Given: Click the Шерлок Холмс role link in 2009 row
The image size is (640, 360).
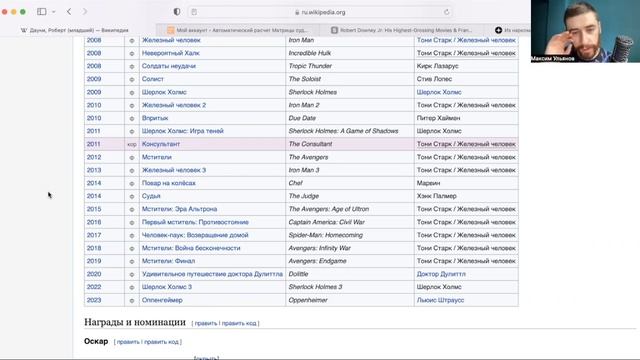Looking at the screenshot, I should [439, 92].
